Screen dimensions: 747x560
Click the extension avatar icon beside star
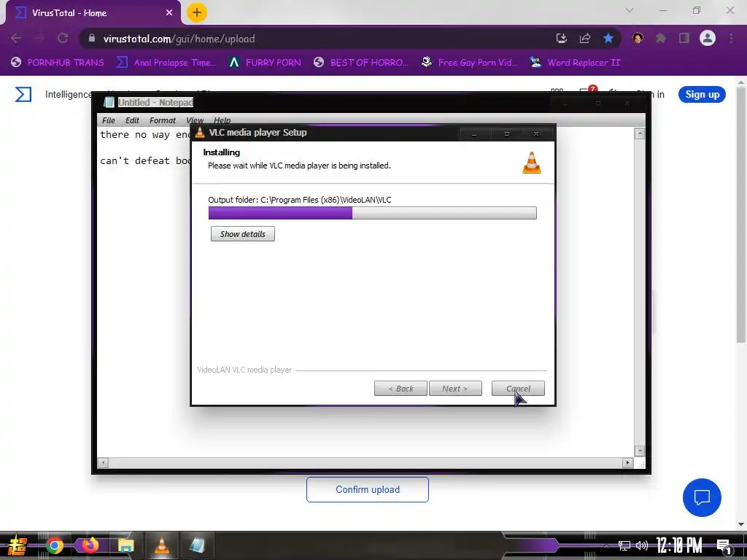click(638, 38)
